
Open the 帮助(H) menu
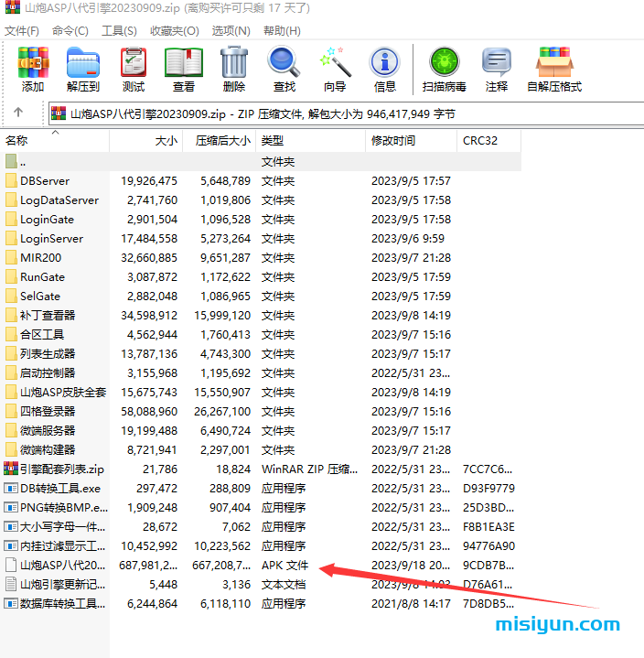click(x=282, y=31)
